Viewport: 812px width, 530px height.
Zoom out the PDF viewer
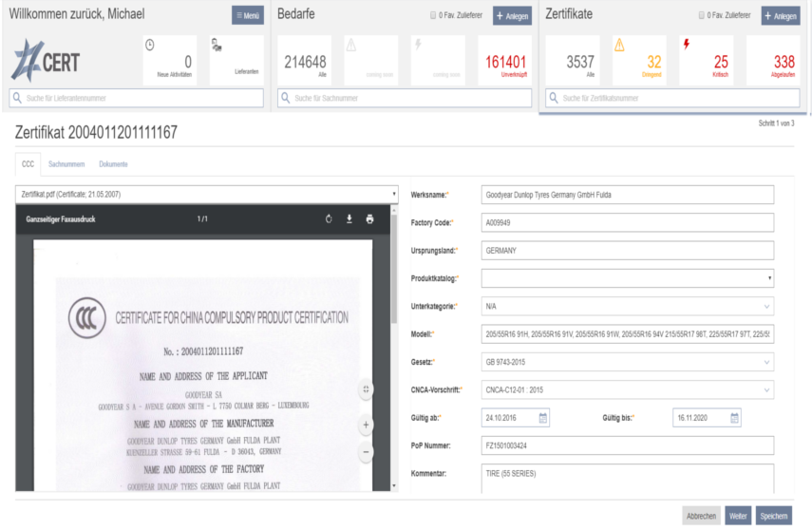367,452
